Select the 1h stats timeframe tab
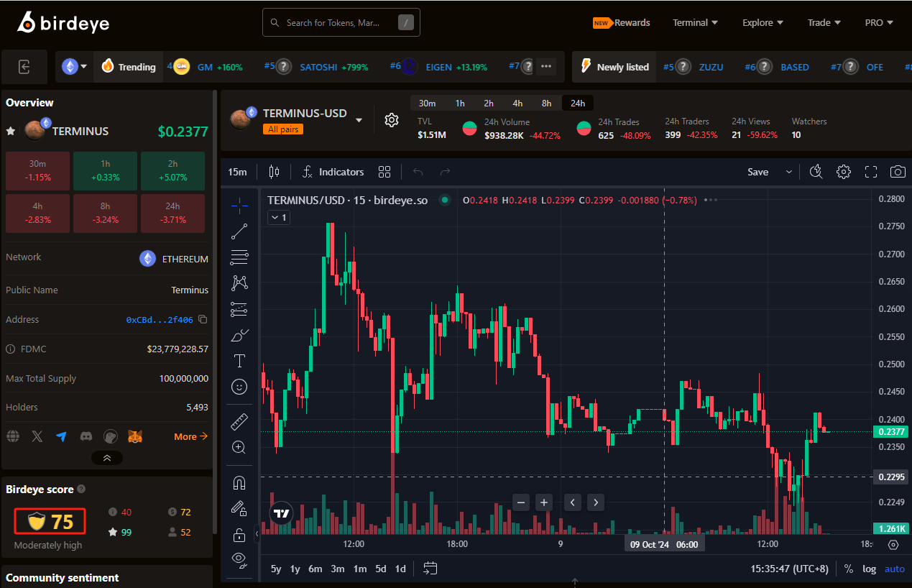This screenshot has width=912, height=588. pos(460,104)
